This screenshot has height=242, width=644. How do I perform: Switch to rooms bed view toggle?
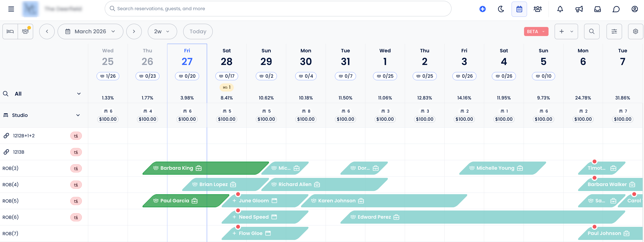point(10,31)
